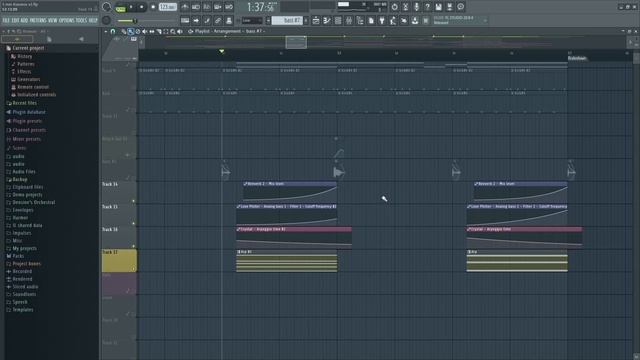The image size is (640, 360).
Task: Toggle typing keyboard to piano
Action: (x=185, y=21)
